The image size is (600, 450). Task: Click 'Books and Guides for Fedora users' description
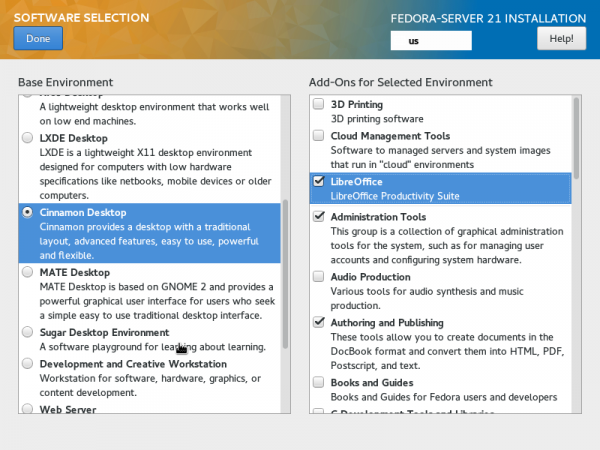click(444, 397)
